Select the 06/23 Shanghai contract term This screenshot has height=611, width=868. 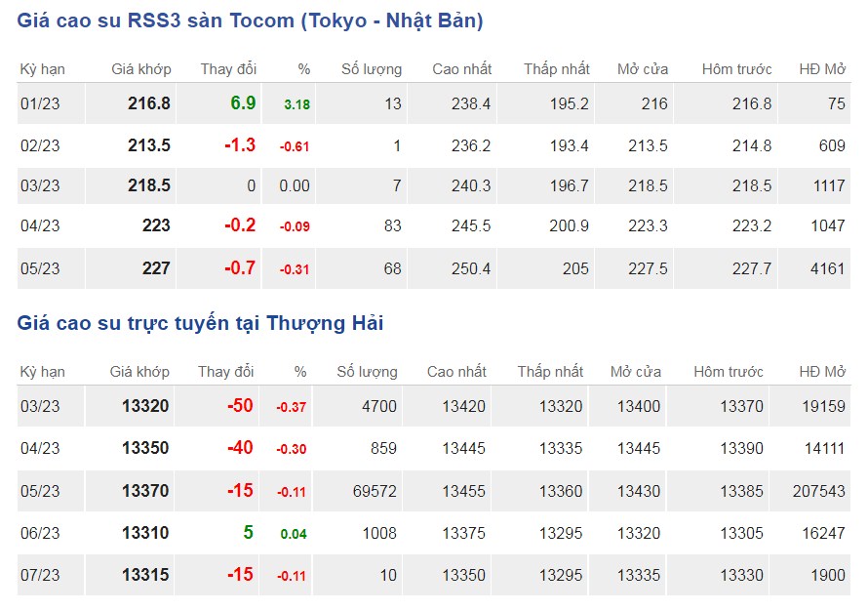tap(40, 533)
